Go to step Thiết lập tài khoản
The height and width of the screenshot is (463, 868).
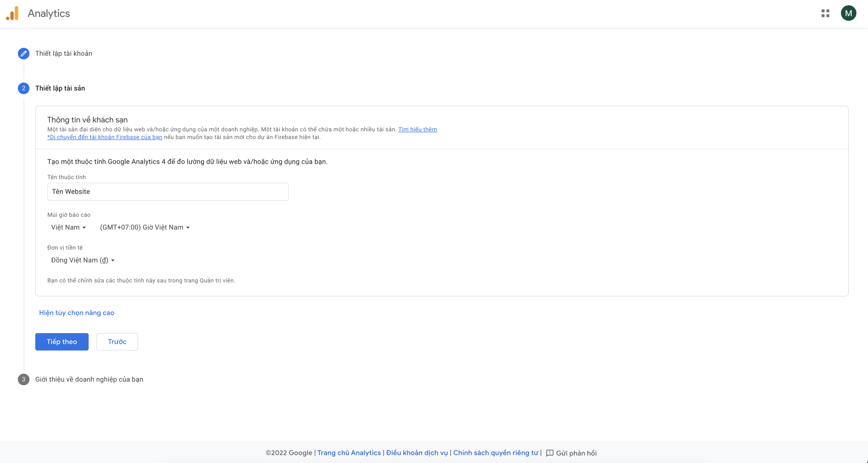64,54
